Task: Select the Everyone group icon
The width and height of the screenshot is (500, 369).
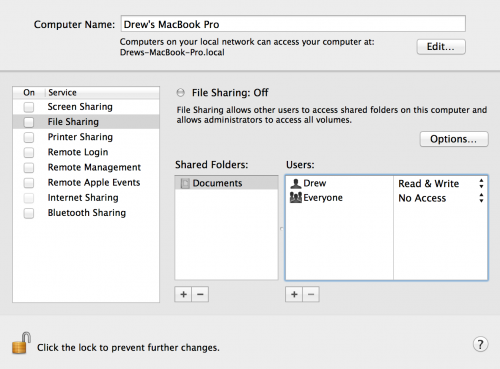Action: pos(296,198)
